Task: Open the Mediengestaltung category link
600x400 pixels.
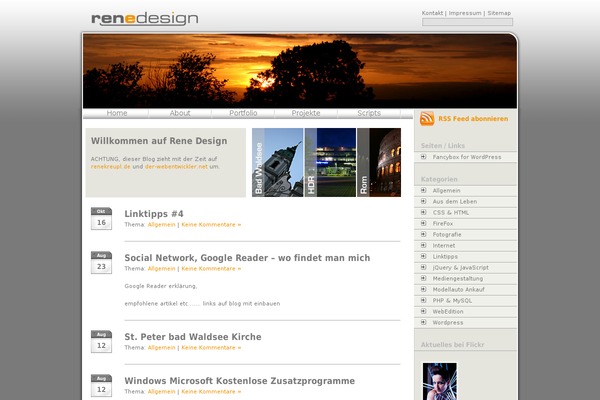Action: (458, 279)
